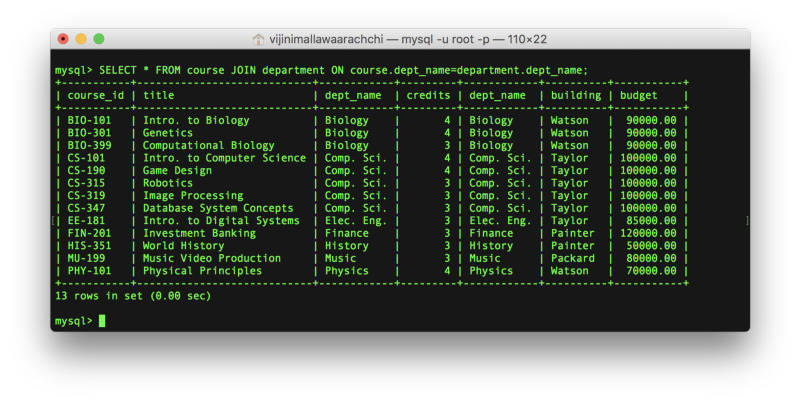The image size is (800, 403).
Task: Click the red close window button
Action: [64, 39]
